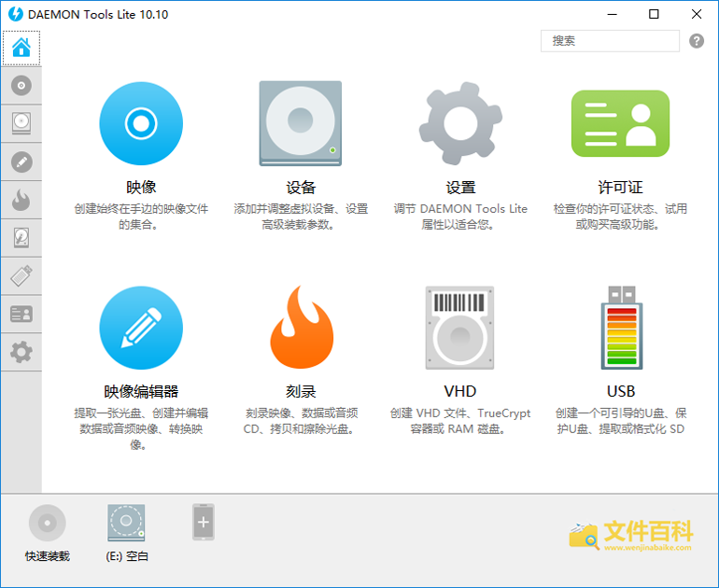The image size is (719, 588).
Task: Open the 许可证 title link
Action: pos(620,187)
